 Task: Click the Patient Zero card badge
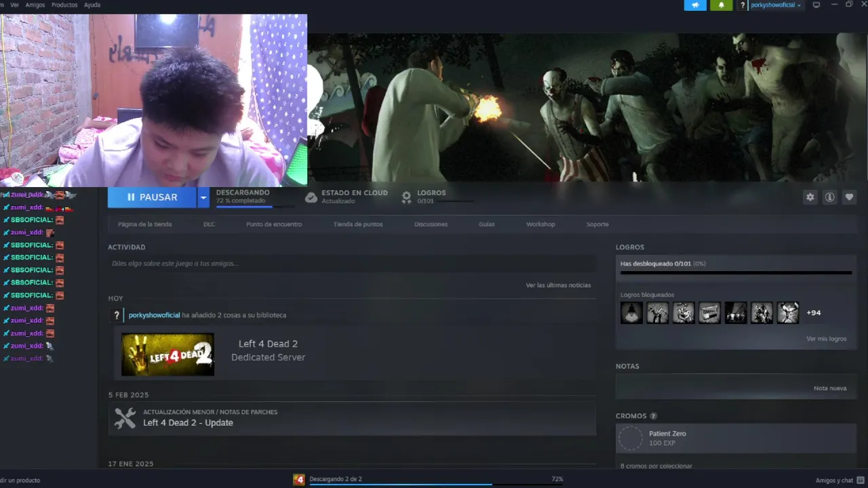(631, 439)
